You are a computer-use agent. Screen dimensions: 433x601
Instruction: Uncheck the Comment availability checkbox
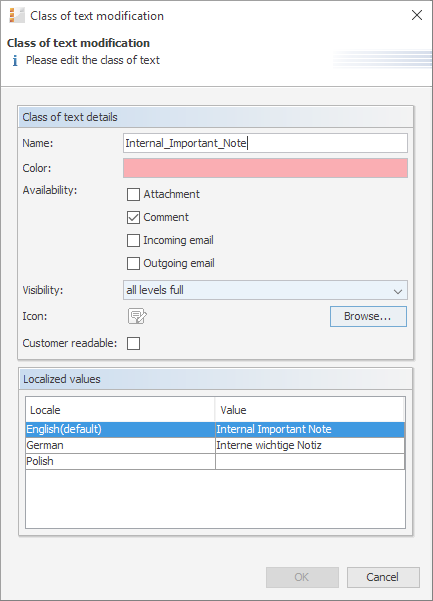point(133,217)
